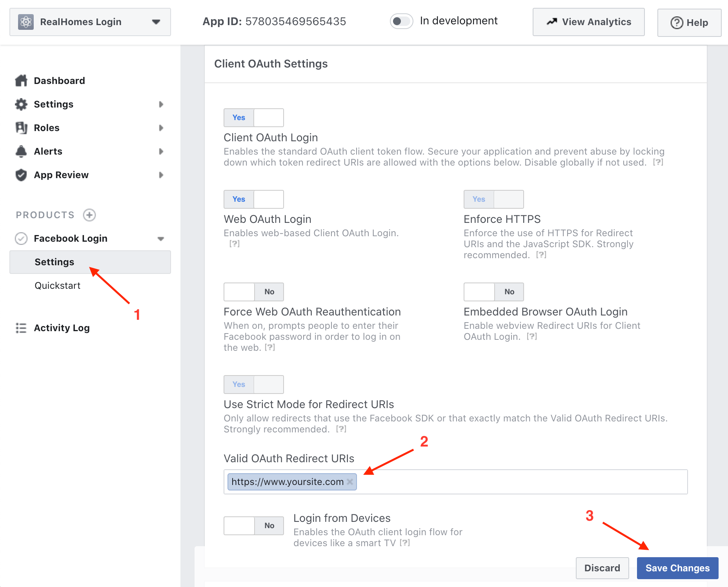The width and height of the screenshot is (728, 587).
Task: Open help tooltip for Web OAuth Login
Action: [235, 244]
